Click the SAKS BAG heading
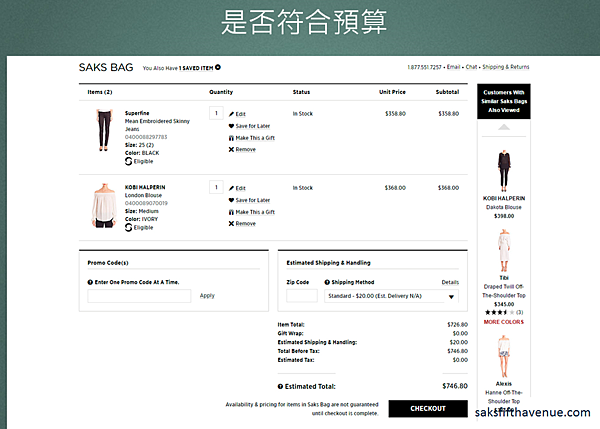Screen dimensions: 600x429 (x=106, y=67)
